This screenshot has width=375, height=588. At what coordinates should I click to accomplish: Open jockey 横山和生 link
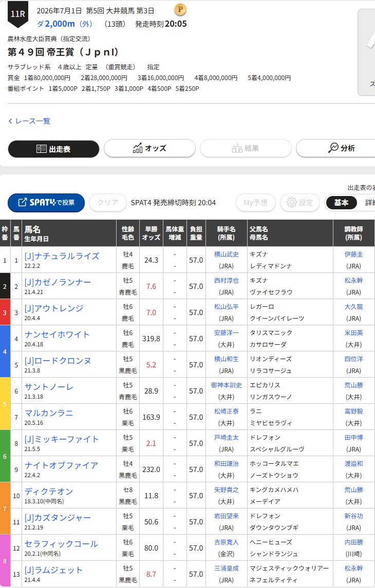(227, 359)
